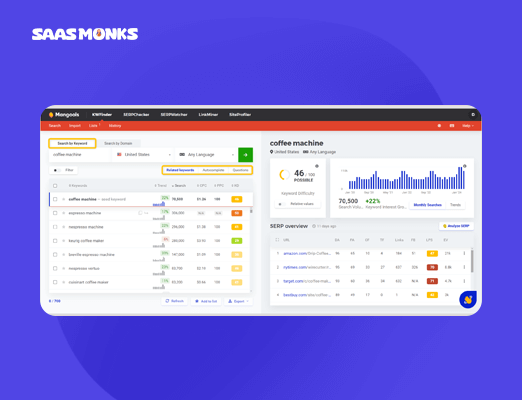The height and width of the screenshot is (400, 522).
Task: Open the Any Language dropdown
Action: [206, 155]
